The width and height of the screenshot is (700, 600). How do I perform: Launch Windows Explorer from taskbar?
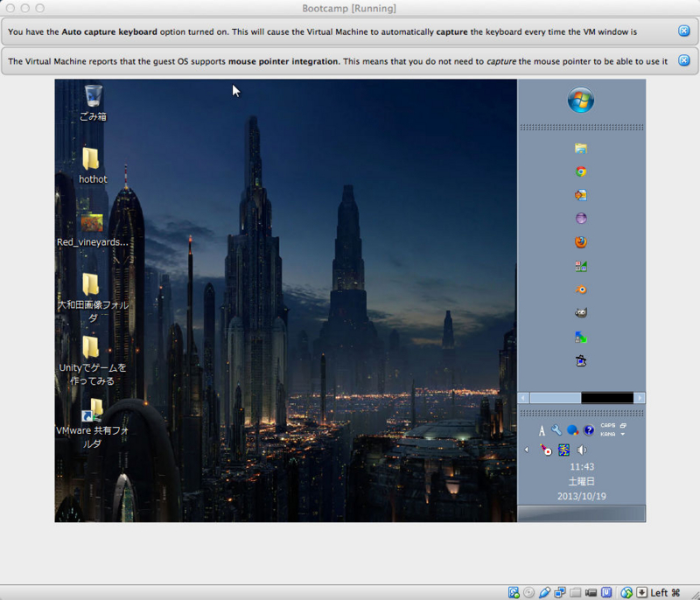click(581, 149)
